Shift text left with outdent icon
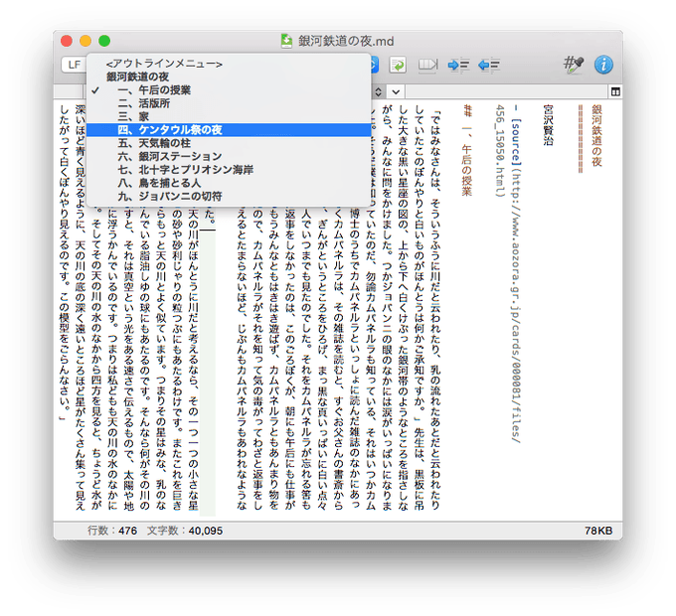This screenshot has height=616, width=676. (x=489, y=65)
